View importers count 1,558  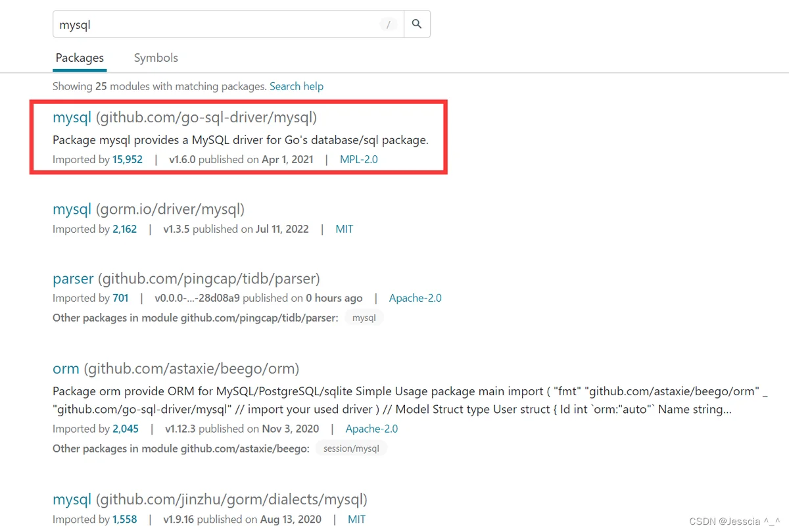(x=125, y=520)
